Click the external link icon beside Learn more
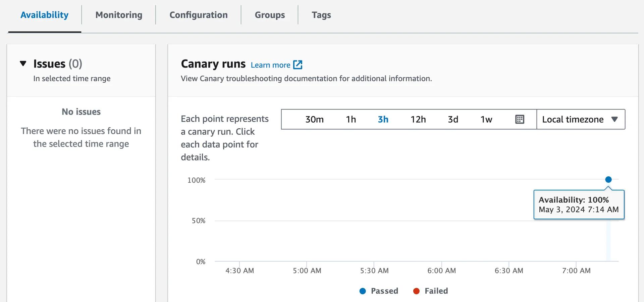 (x=298, y=65)
